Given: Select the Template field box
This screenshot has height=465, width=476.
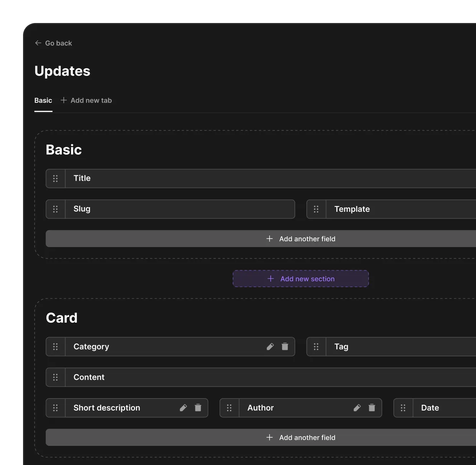Looking at the screenshot, I should pyautogui.click(x=391, y=209).
